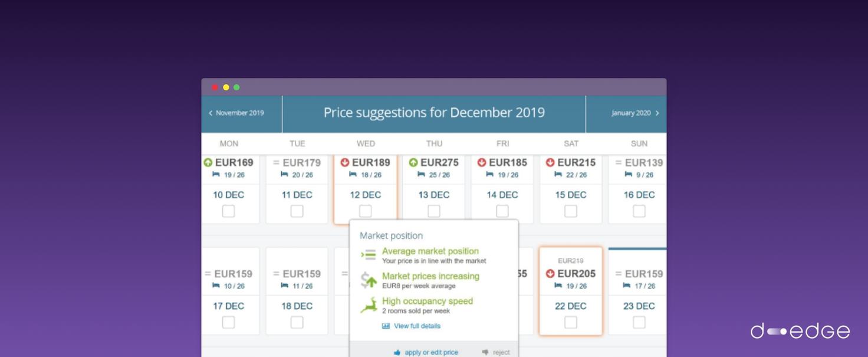Click apply or edit price
The width and height of the screenshot is (868, 357).
(431, 352)
